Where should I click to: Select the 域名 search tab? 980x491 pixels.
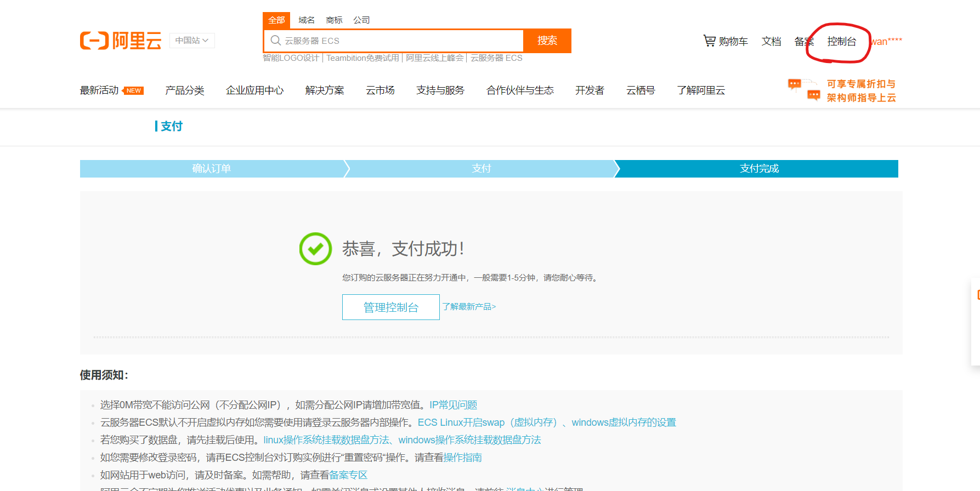(x=307, y=20)
